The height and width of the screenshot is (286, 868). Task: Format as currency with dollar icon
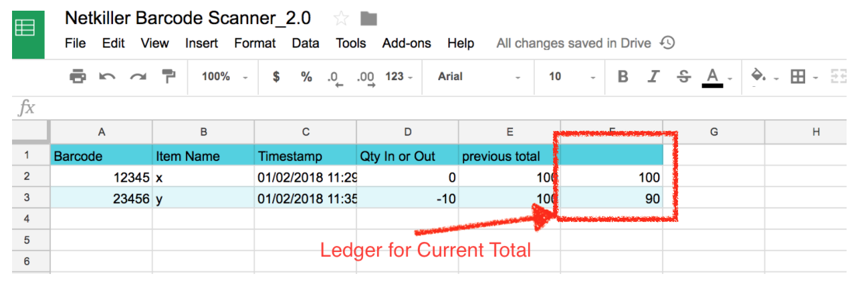point(276,76)
